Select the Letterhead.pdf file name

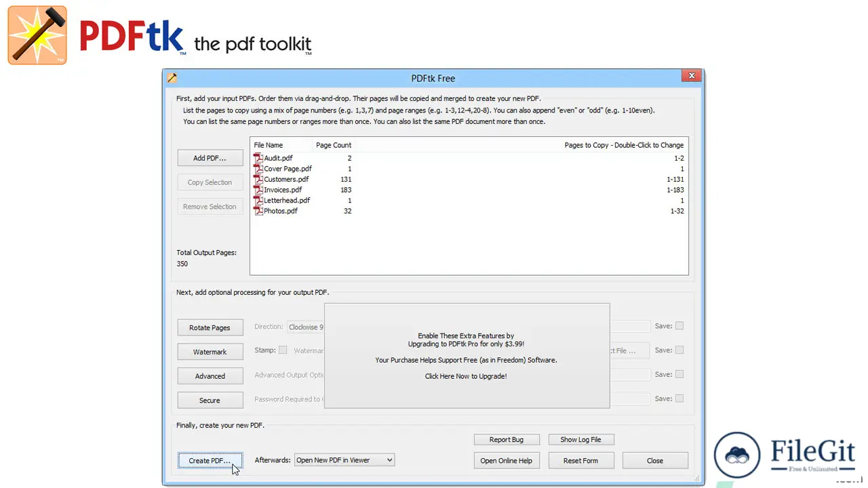[287, 201]
